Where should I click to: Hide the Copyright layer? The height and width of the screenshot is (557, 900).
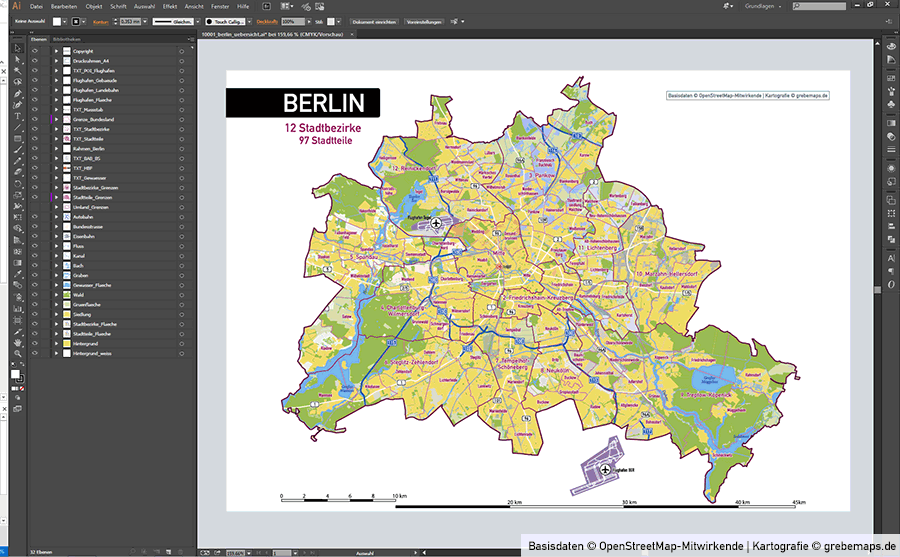[x=35, y=51]
